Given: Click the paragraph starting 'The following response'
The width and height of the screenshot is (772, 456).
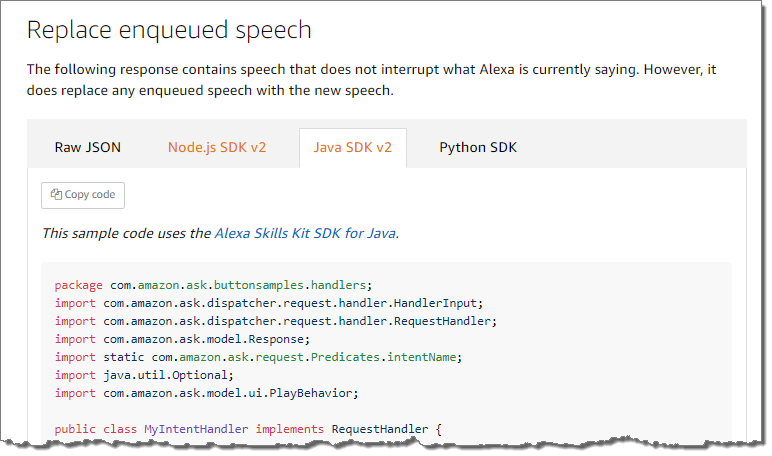Looking at the screenshot, I should [370, 80].
